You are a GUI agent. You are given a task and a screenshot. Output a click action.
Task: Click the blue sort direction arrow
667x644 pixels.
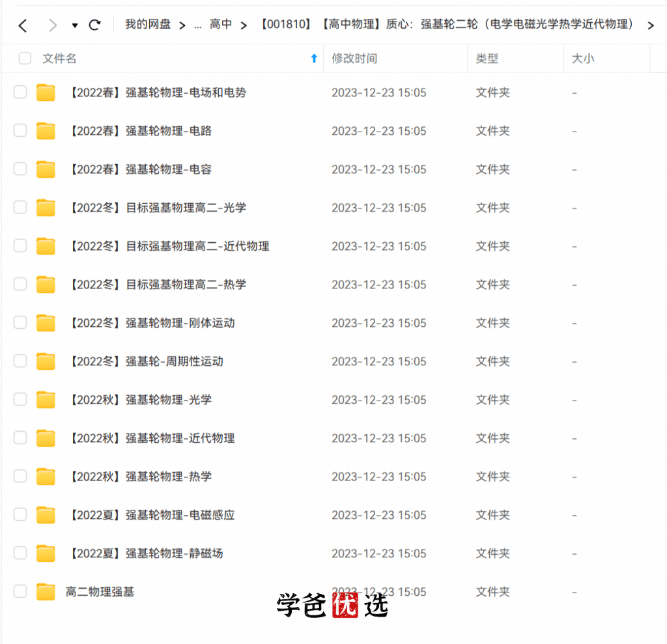click(314, 58)
